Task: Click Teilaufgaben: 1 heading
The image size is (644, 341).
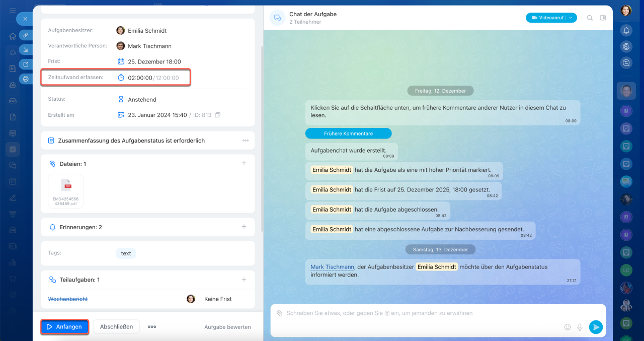Action: click(x=79, y=280)
